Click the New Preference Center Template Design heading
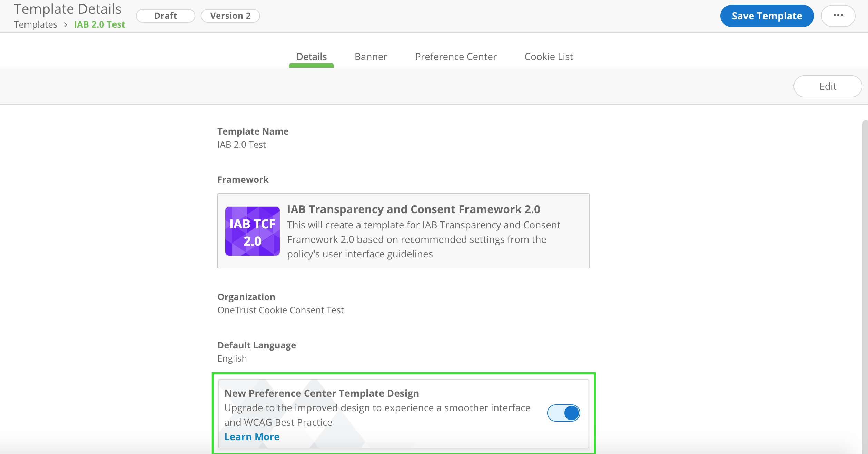868x454 pixels. 322,393
